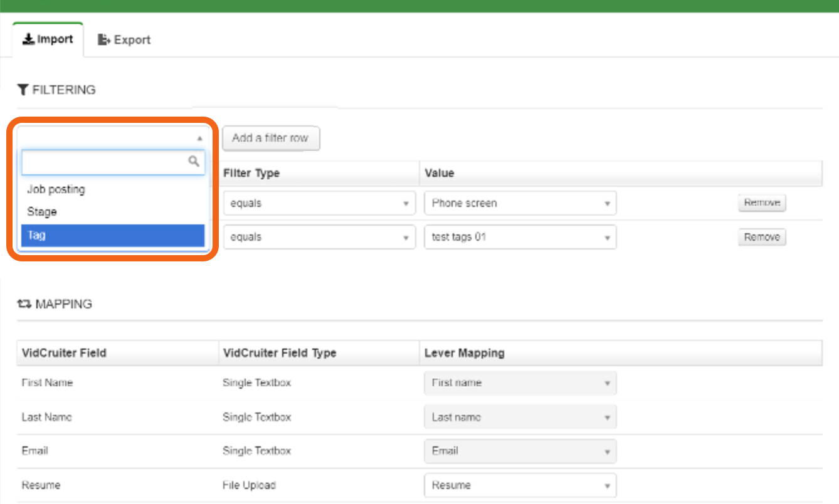
Task: Click the 'Add a filter row' button
Action: [271, 139]
